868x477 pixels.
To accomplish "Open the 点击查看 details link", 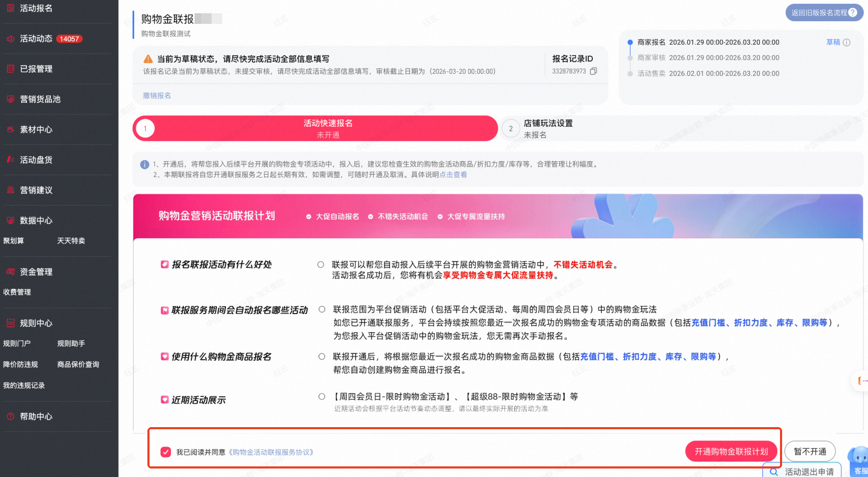I will pyautogui.click(x=453, y=175).
